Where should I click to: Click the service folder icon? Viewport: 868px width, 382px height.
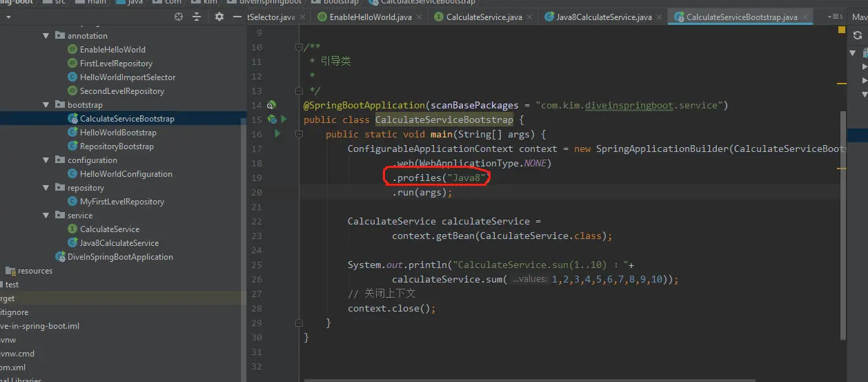[60, 216]
